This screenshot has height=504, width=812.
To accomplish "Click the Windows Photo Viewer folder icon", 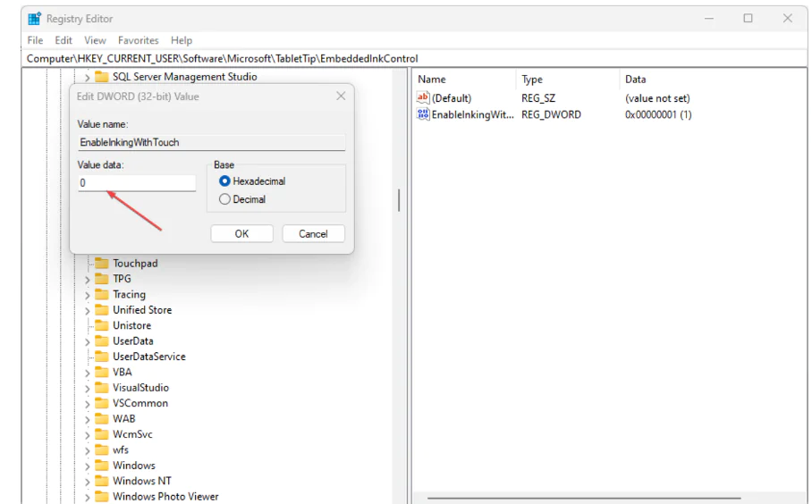I will (102, 496).
